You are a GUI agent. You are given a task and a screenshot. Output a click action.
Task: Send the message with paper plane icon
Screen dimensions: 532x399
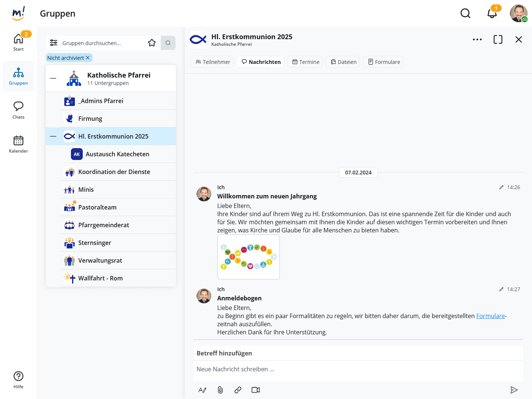point(514,390)
